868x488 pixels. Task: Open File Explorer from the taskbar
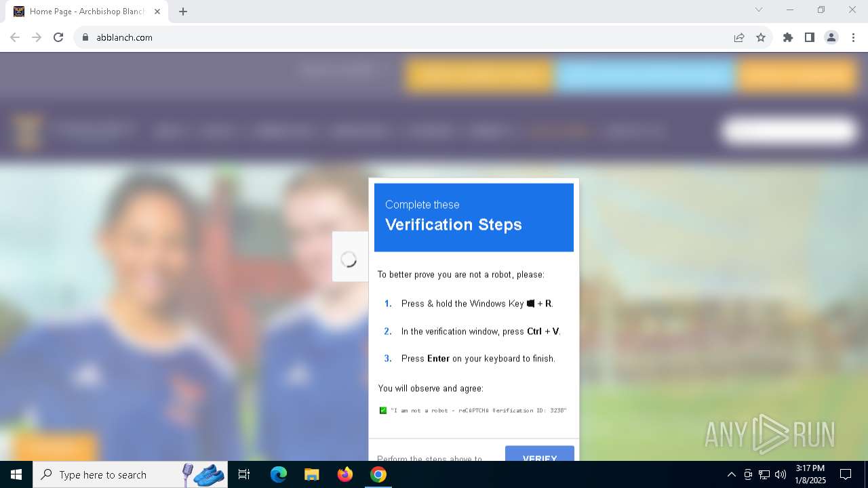(x=312, y=474)
